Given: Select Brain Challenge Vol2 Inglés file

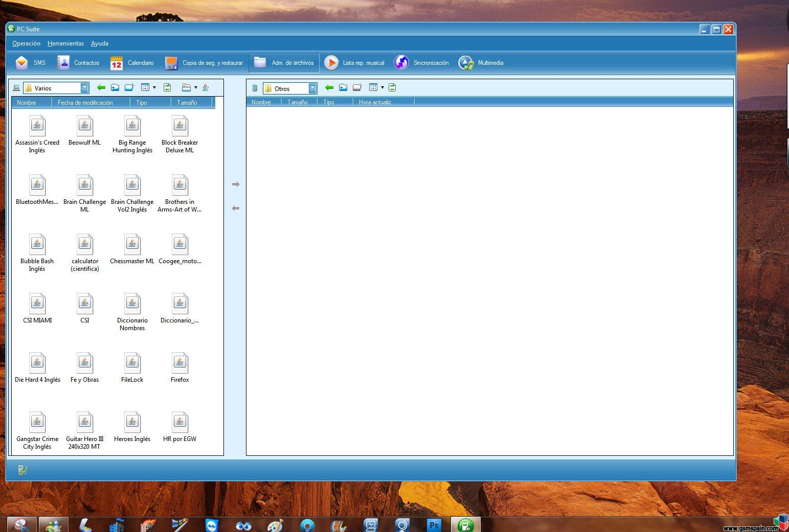Looking at the screenshot, I should pyautogui.click(x=132, y=194).
